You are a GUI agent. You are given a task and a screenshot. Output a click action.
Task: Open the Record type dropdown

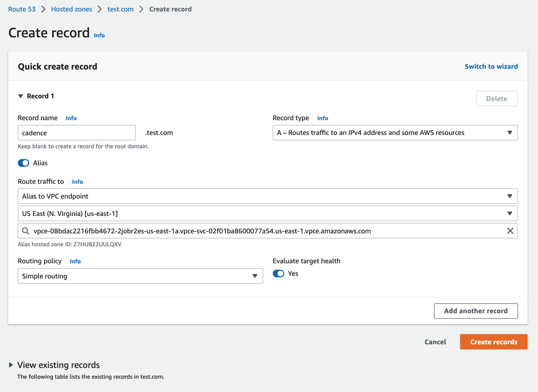(395, 133)
